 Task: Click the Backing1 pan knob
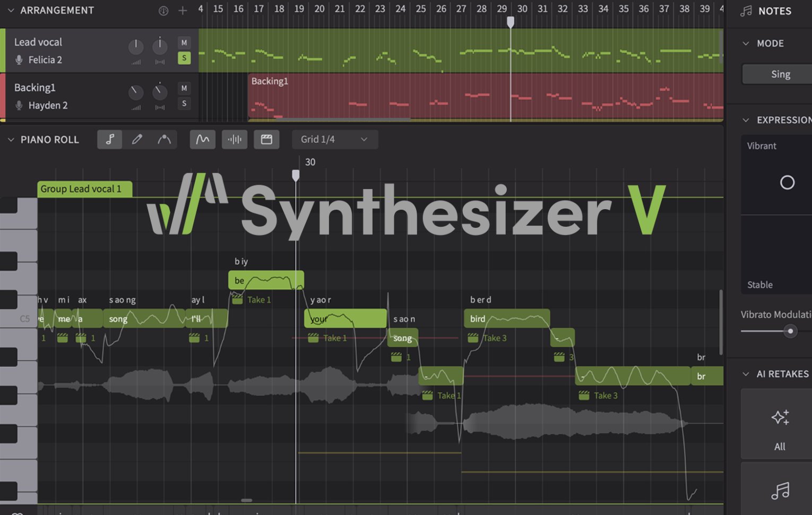click(160, 92)
